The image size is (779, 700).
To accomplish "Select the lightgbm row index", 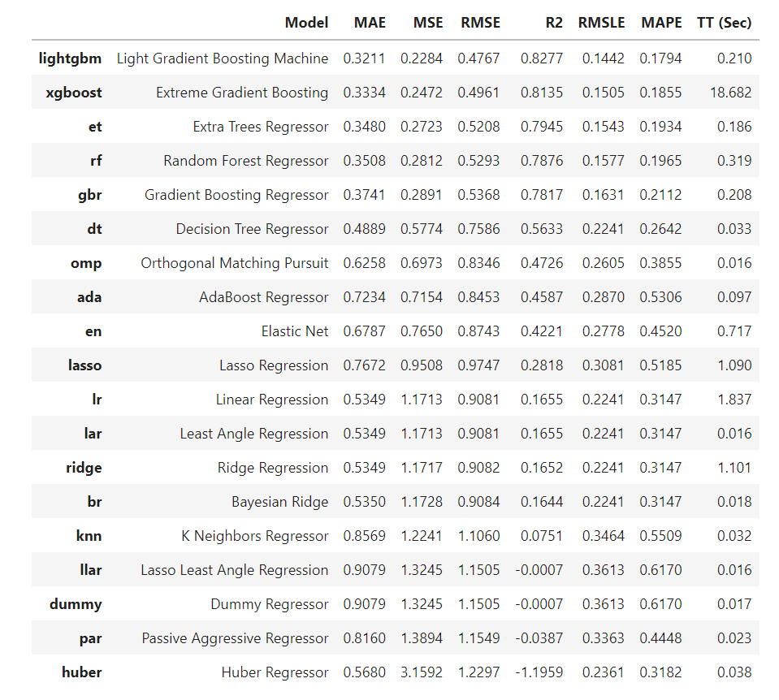I will [x=70, y=58].
